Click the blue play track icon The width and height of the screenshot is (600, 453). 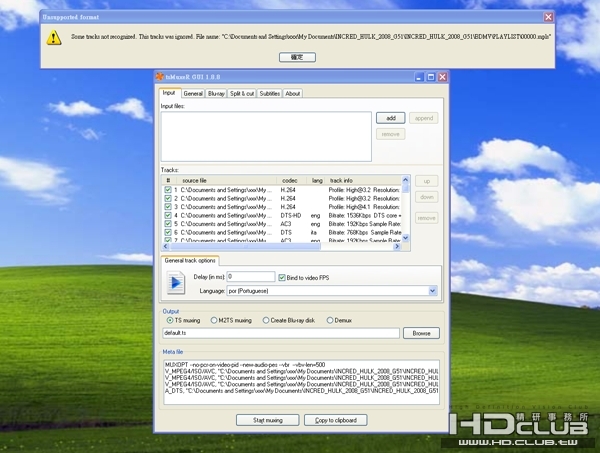(x=176, y=283)
